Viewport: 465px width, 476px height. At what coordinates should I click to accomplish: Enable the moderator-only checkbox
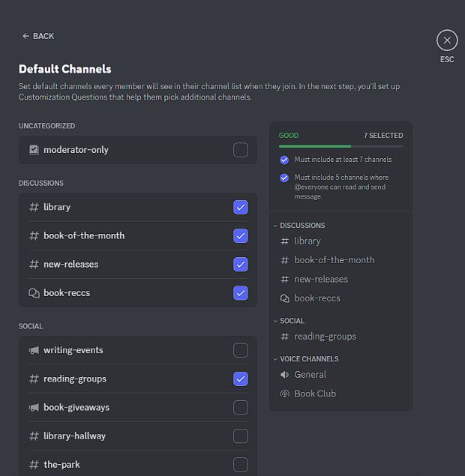[x=240, y=150]
